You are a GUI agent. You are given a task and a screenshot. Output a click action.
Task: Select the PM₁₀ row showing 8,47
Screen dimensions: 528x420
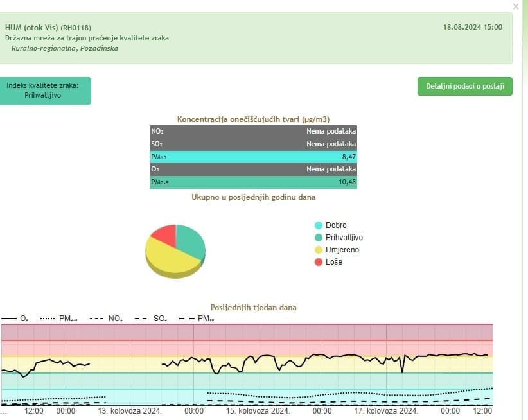click(253, 156)
